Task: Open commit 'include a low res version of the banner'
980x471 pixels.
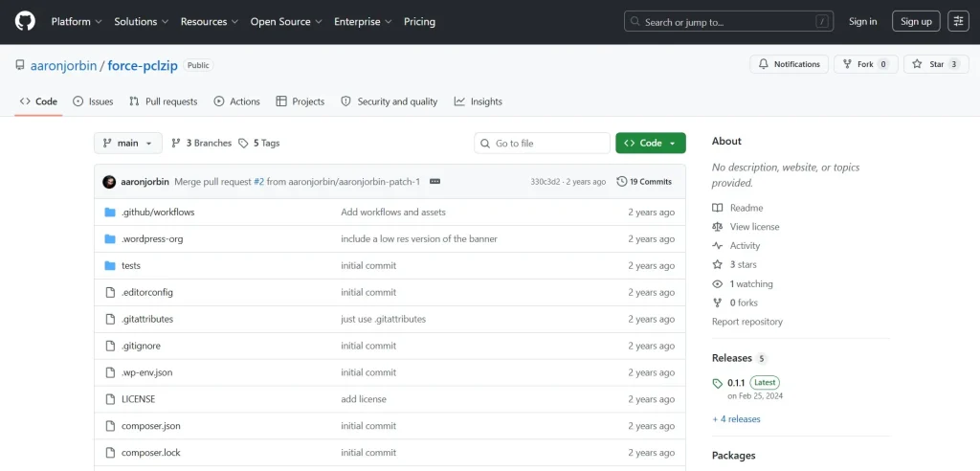Action: pyautogui.click(x=419, y=239)
